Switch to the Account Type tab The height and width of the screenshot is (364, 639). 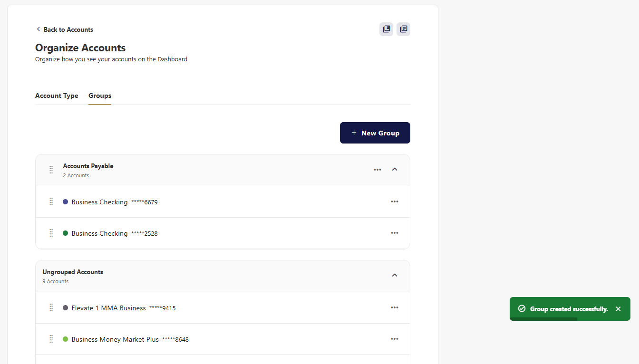pyautogui.click(x=57, y=96)
